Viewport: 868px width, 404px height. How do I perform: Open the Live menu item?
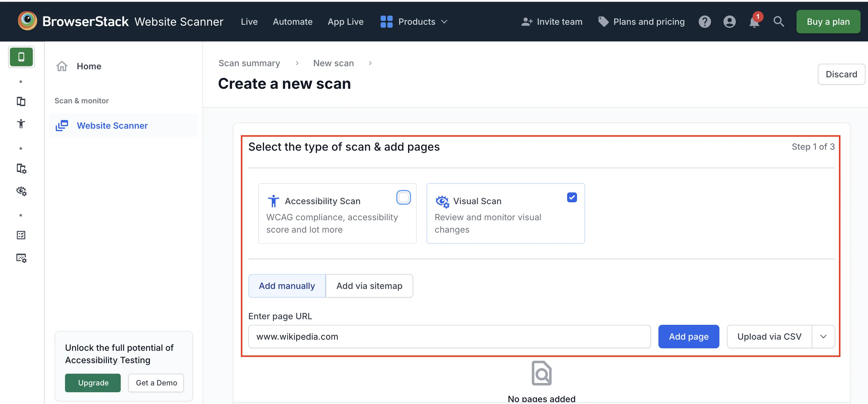click(x=249, y=22)
